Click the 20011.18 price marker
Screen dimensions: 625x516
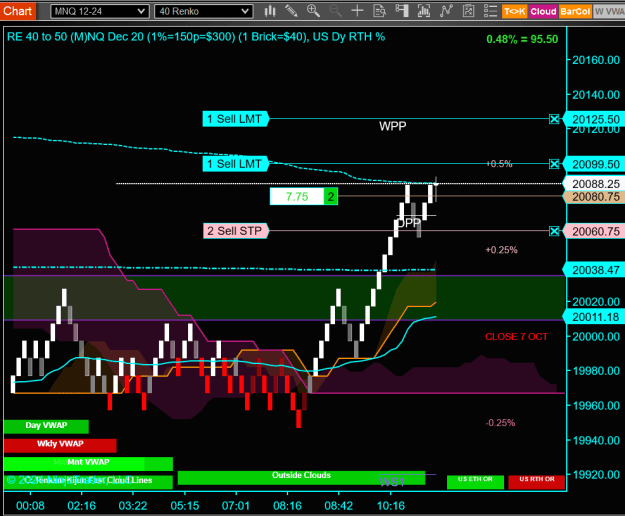(594, 317)
